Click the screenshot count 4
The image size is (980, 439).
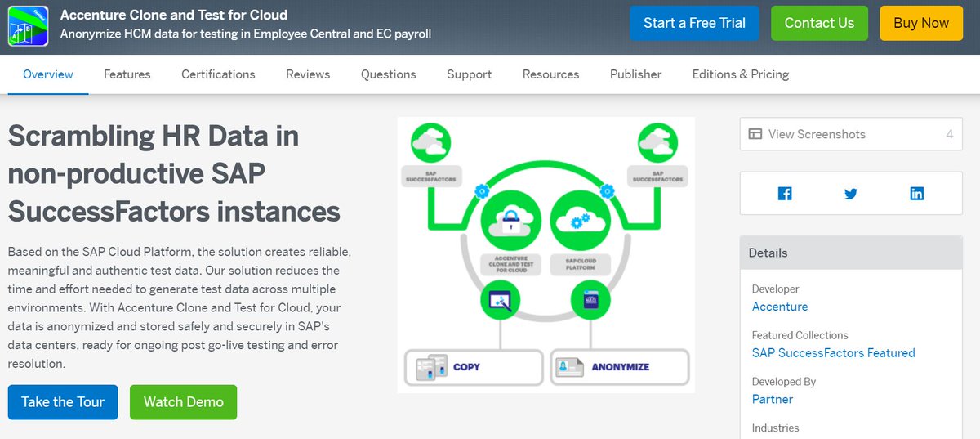(x=950, y=134)
